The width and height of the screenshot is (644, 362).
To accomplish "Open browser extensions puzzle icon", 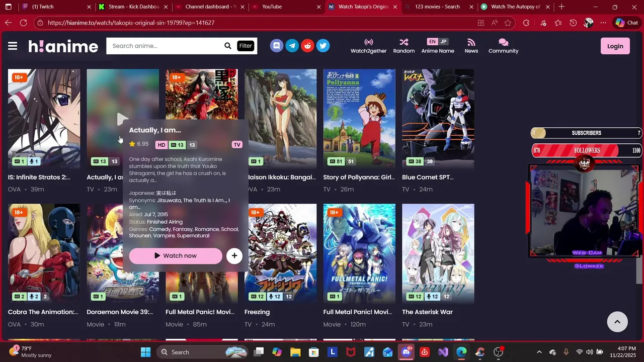I will pyautogui.click(x=526, y=23).
